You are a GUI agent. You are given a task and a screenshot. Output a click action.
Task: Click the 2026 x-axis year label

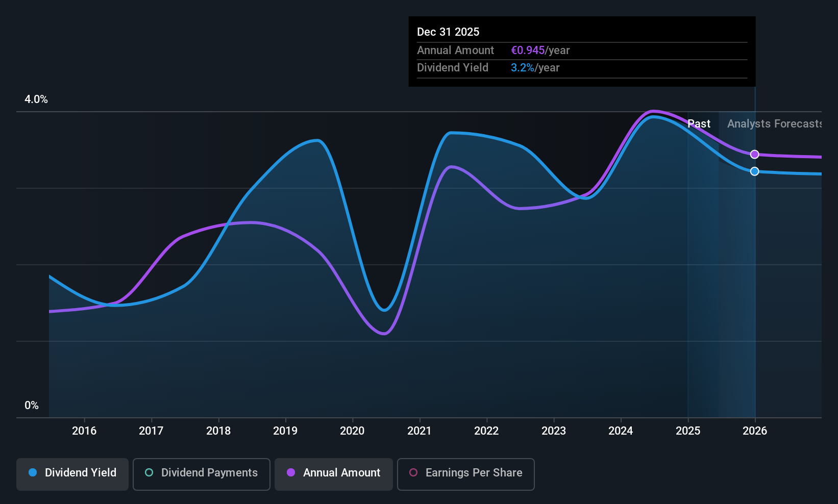(755, 431)
